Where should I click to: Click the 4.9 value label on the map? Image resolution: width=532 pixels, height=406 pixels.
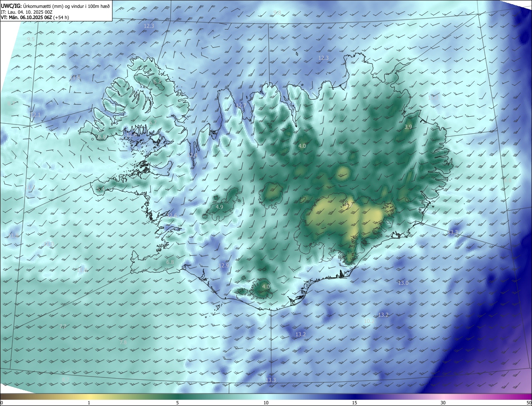[x=219, y=207]
